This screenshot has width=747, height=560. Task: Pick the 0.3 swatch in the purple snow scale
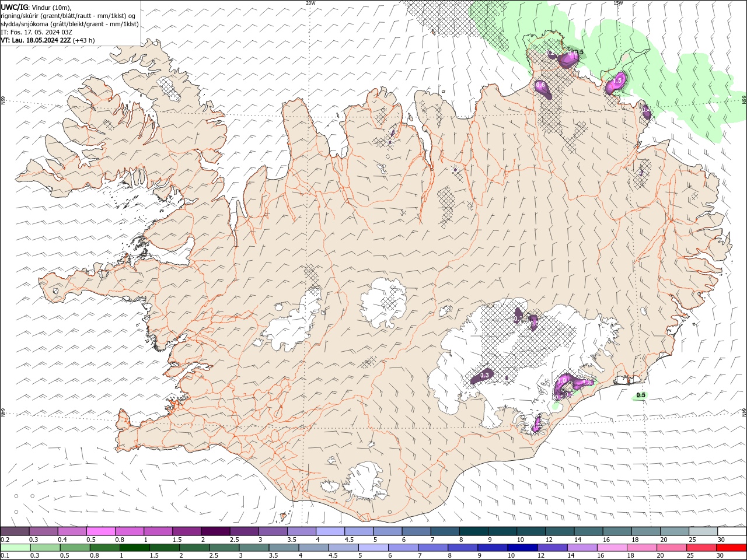pyautogui.click(x=44, y=531)
